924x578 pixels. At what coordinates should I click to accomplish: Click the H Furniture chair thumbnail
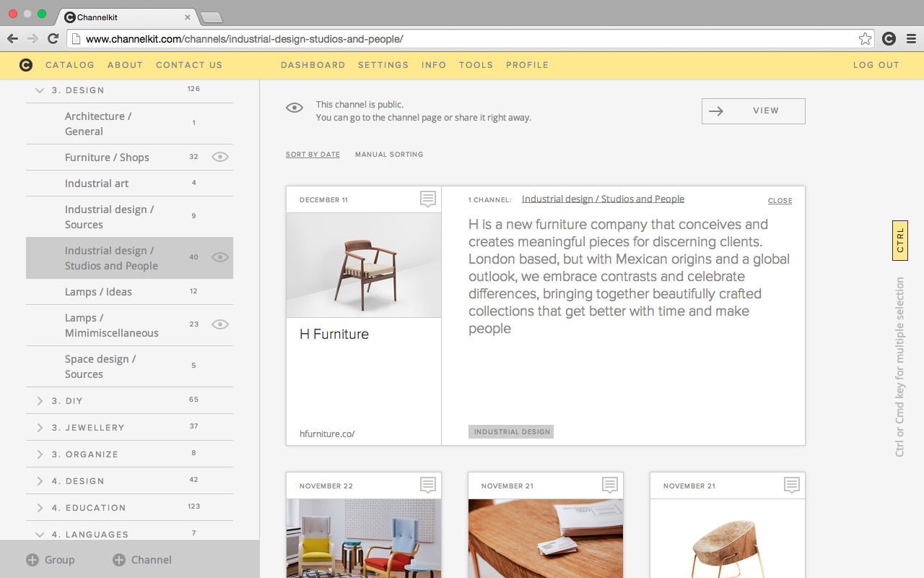tap(364, 265)
